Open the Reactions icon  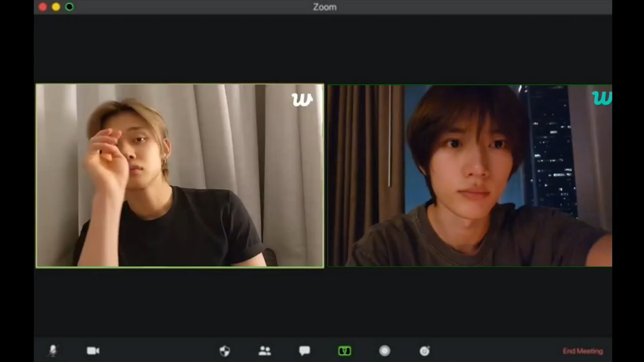click(425, 350)
